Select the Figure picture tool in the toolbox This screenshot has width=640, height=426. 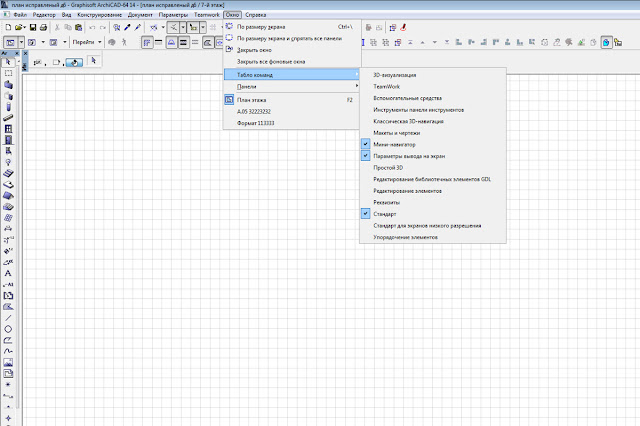[x=8, y=362]
